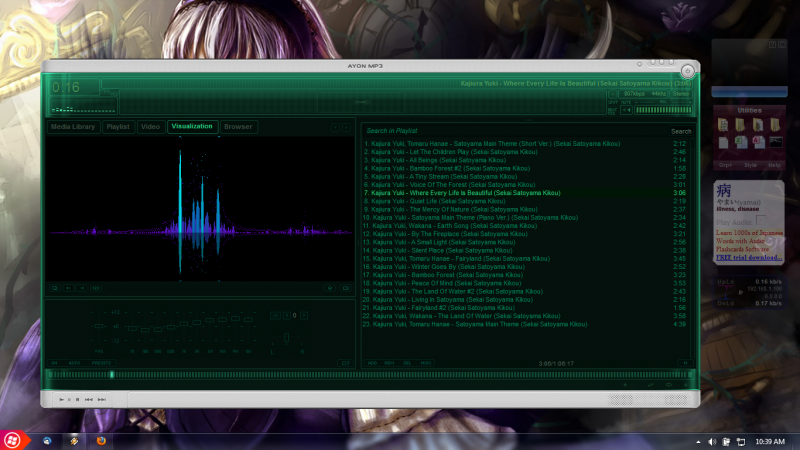Decrease crossfade value with left arrow
Viewport: 800px width, 450px height.
[287, 315]
